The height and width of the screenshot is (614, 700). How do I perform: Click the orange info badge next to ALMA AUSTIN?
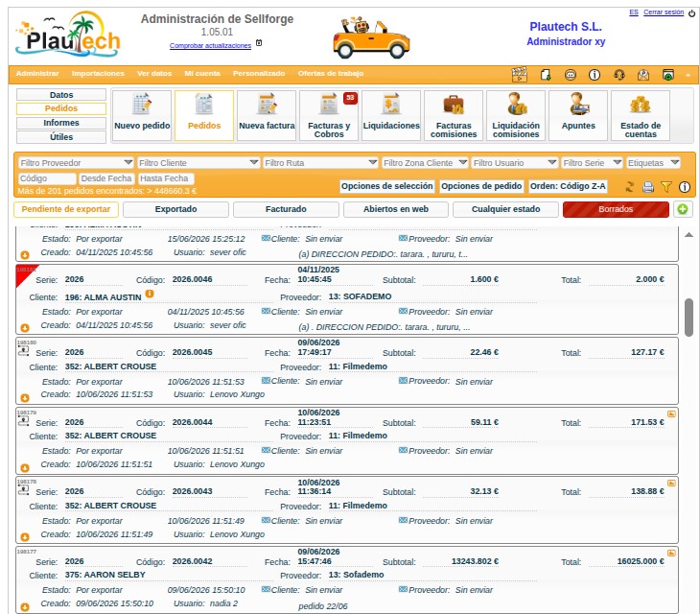pyautogui.click(x=150, y=294)
